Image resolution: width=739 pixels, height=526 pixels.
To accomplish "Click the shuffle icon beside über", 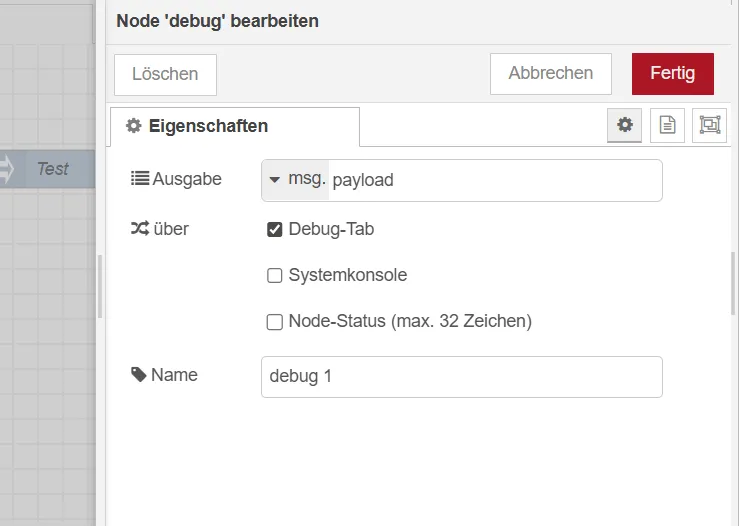I will click(x=140, y=229).
